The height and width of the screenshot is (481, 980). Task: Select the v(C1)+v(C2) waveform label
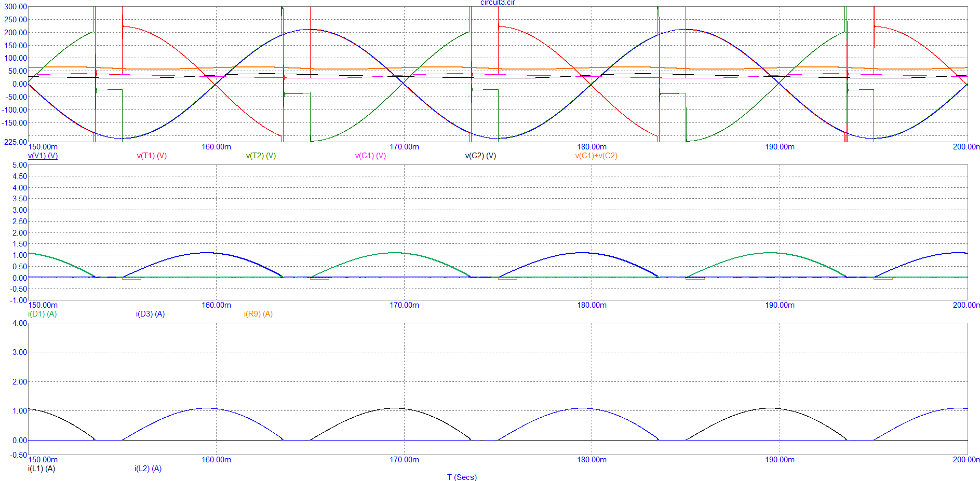coord(596,156)
